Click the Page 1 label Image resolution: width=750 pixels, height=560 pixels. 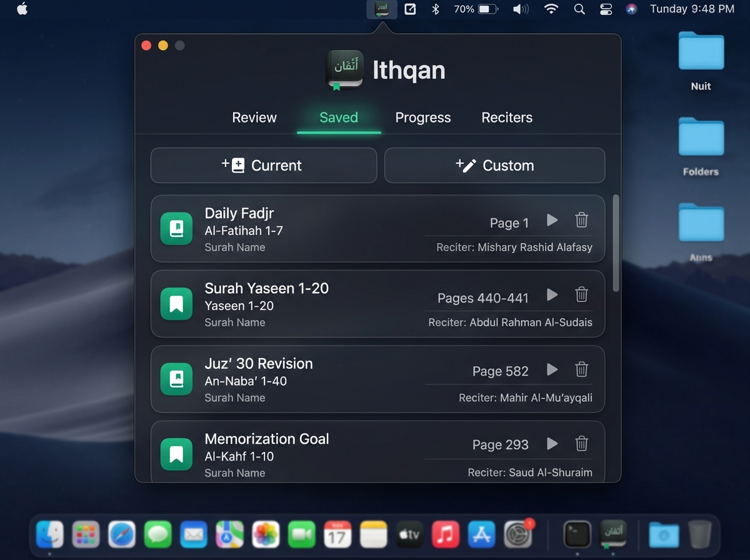coord(509,223)
